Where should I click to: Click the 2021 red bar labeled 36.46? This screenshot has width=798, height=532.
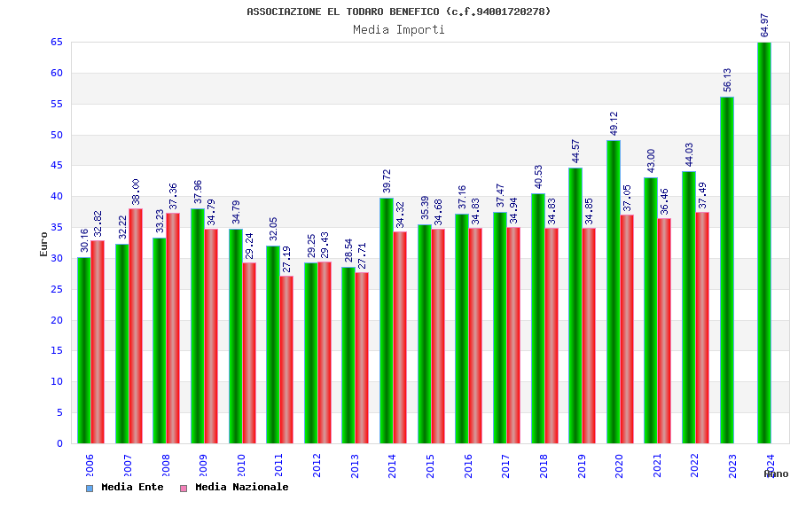664,331
